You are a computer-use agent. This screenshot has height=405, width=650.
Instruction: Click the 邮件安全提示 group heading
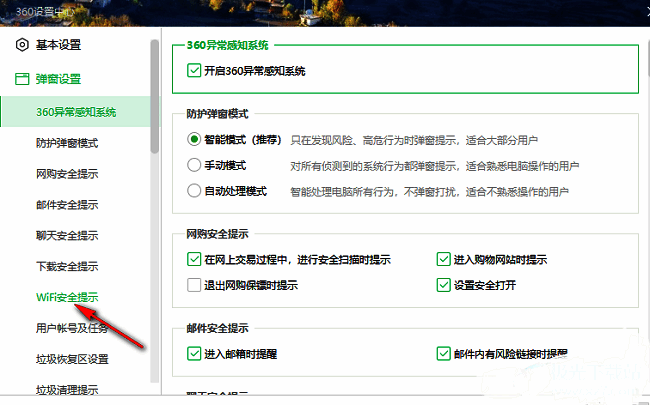(x=217, y=328)
